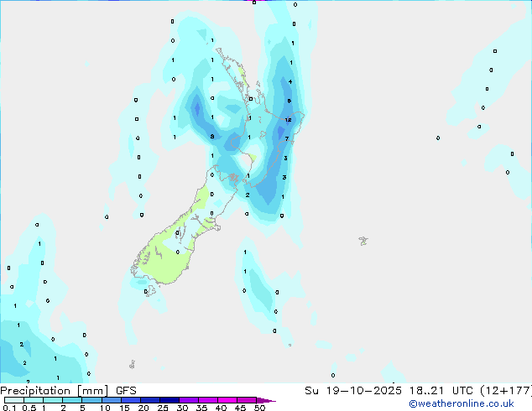This screenshot has height=411, width=532.
Task: Click the '4' precipitation value on the map
Action: point(290,81)
